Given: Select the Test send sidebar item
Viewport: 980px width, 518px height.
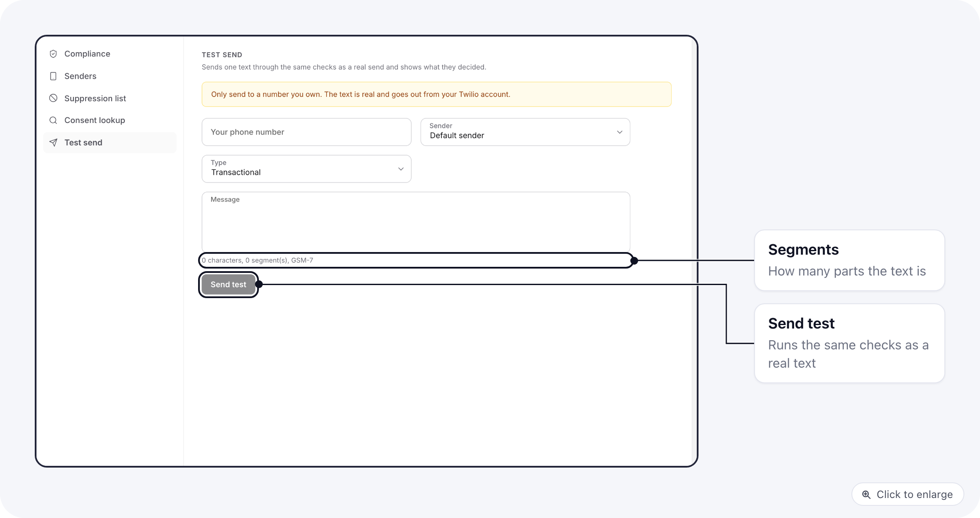Looking at the screenshot, I should 109,143.
